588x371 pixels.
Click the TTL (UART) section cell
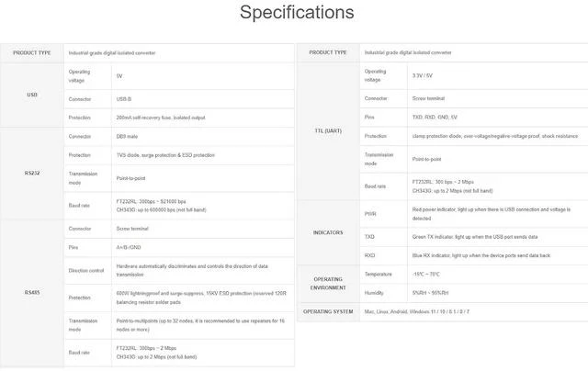coord(328,130)
